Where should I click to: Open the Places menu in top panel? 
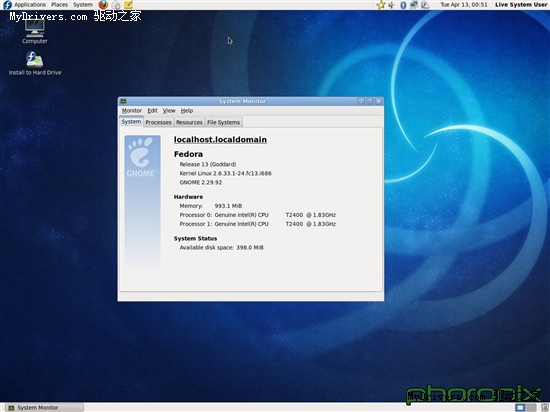(59, 5)
